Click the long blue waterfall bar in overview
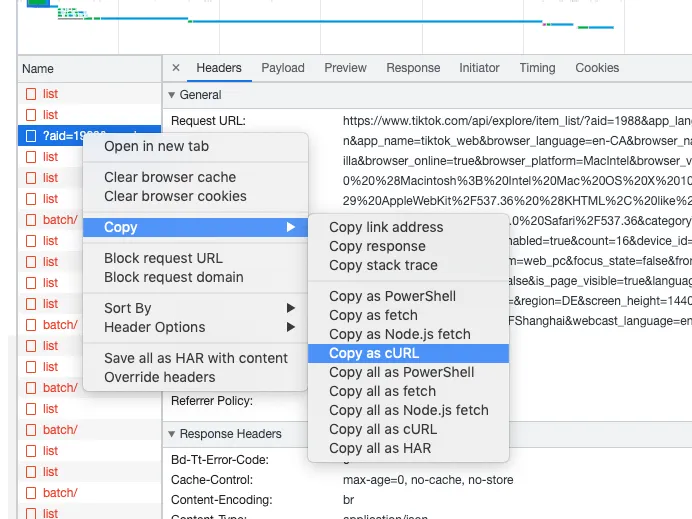Screen dimensions: 692x519 click(367, 21)
